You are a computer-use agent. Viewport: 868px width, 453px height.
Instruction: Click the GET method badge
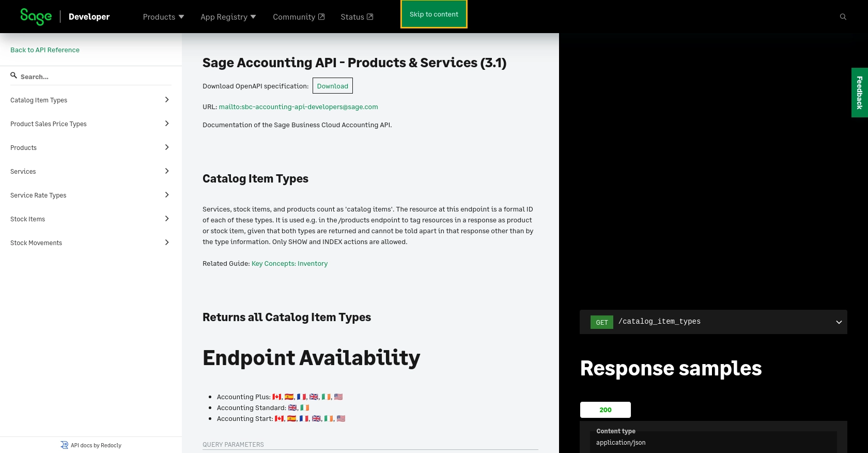(602, 322)
